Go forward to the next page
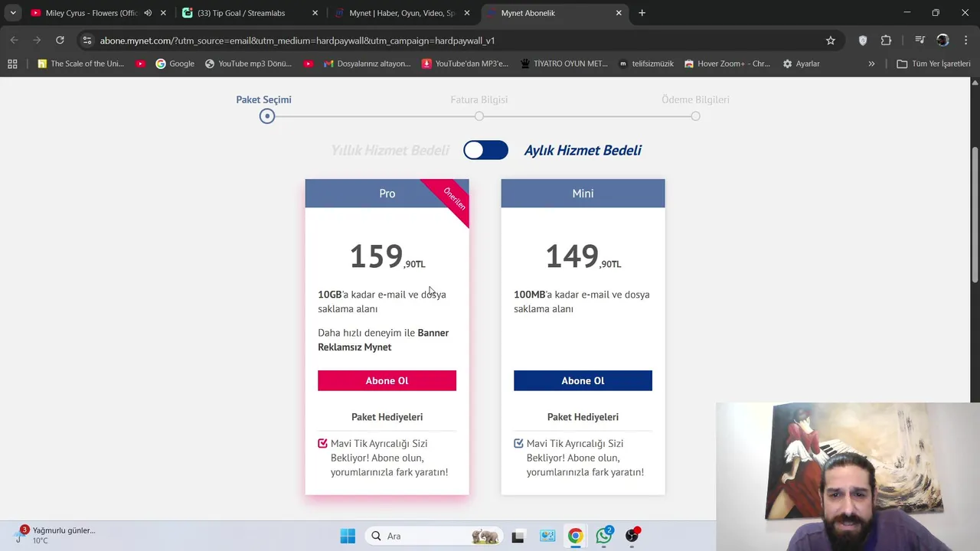 point(37,41)
